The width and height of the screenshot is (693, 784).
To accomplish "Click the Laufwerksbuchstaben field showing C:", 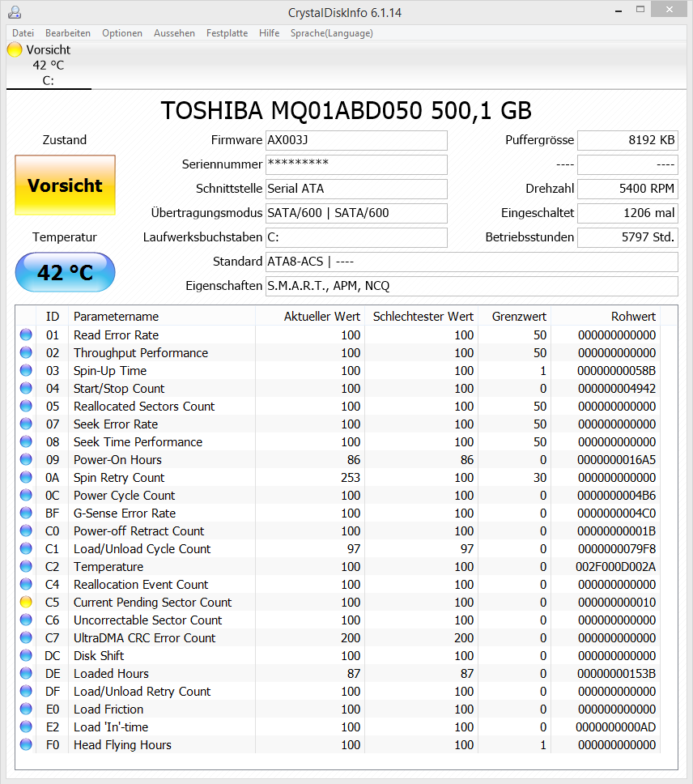I will pyautogui.click(x=356, y=237).
